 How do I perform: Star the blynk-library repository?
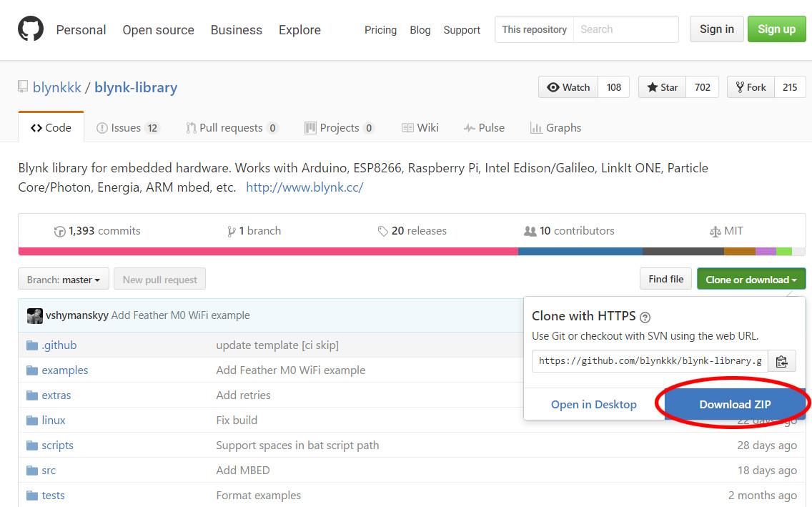point(662,87)
